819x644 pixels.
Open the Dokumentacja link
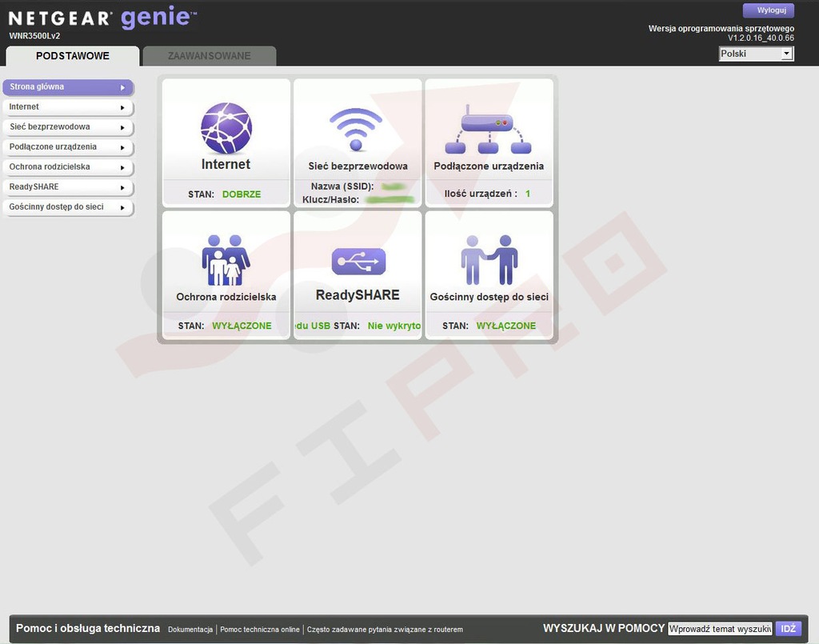[x=190, y=630]
